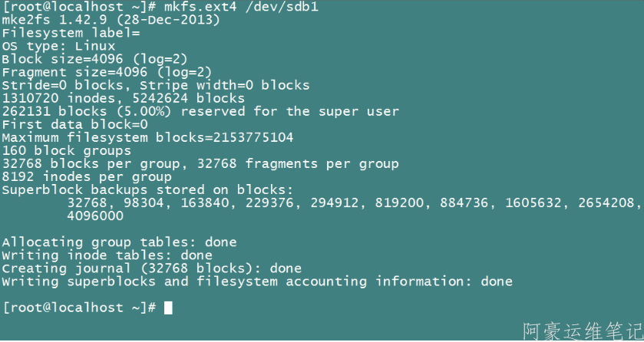Viewport: 644px width, 342px height.
Task: Click the "Superblock backups stored on blocks" line
Action: pos(147,189)
